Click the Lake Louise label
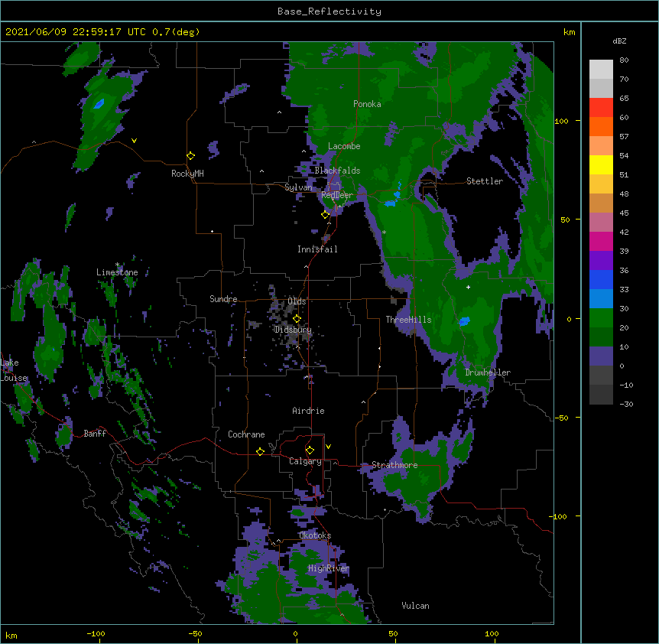This screenshot has width=659, height=644. [x=12, y=370]
